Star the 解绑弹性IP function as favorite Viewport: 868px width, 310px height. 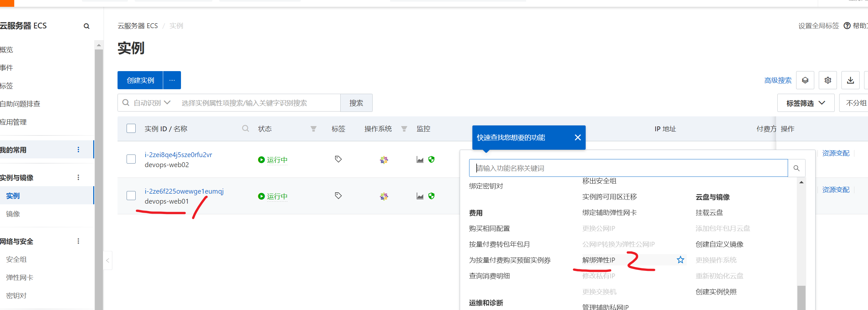click(680, 260)
